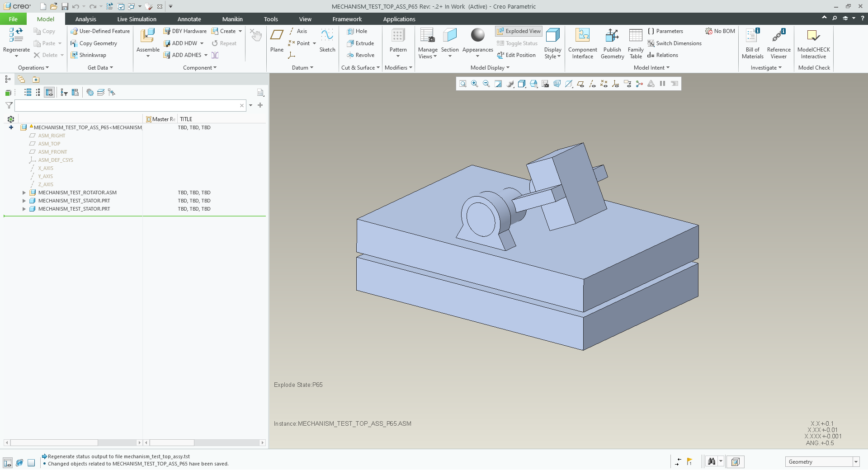Screen dimensions: 868x470
Task: Click inside the model tree search field
Action: click(x=127, y=105)
